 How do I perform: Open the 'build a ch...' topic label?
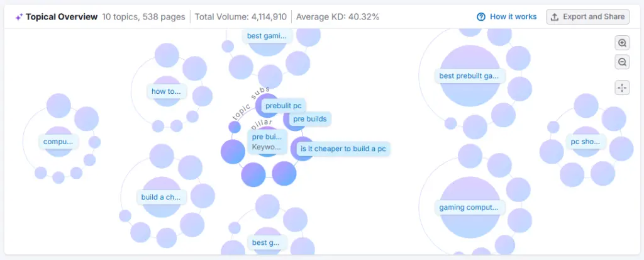click(162, 196)
